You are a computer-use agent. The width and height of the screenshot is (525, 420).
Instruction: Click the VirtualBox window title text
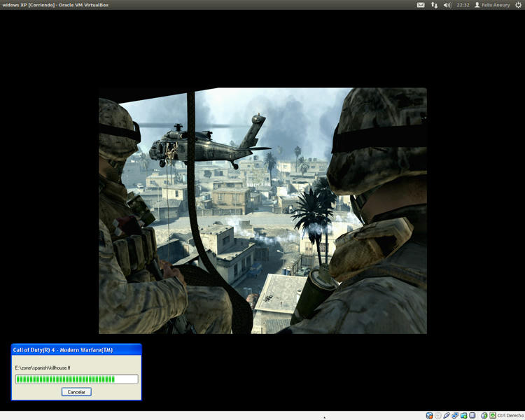tap(55, 5)
